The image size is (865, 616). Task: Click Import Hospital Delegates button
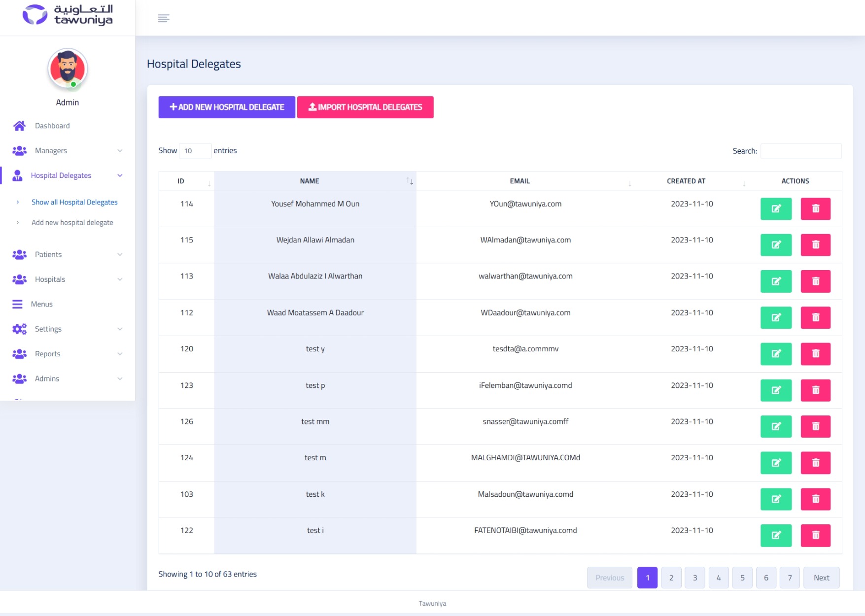(x=365, y=107)
